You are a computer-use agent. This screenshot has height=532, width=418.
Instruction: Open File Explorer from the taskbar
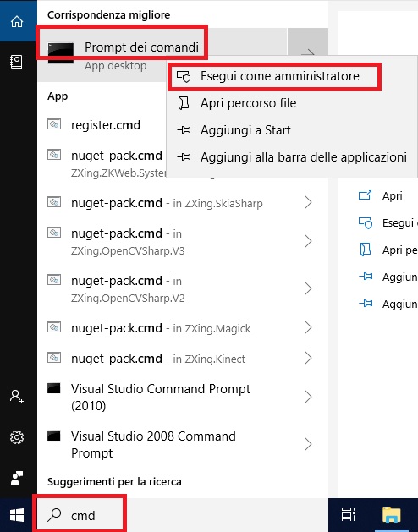(391, 515)
